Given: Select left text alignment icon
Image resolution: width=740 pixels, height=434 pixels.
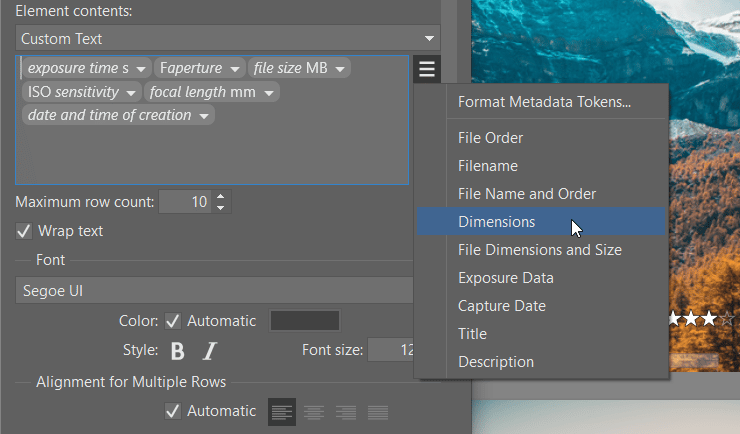Looking at the screenshot, I should pyautogui.click(x=281, y=411).
